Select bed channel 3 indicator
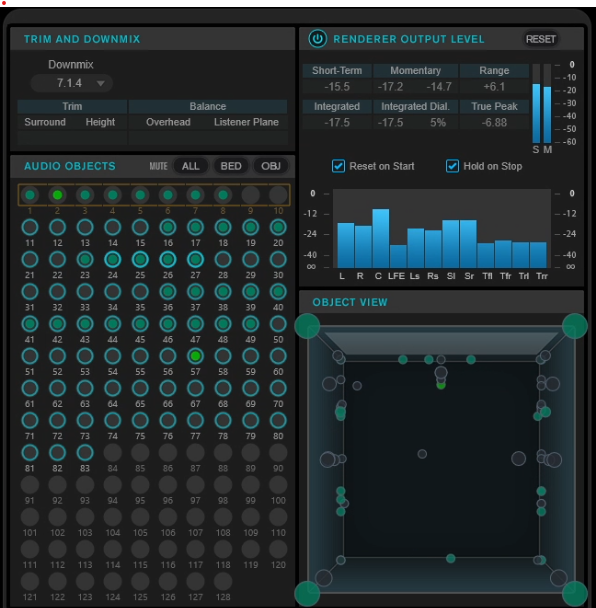 85,195
